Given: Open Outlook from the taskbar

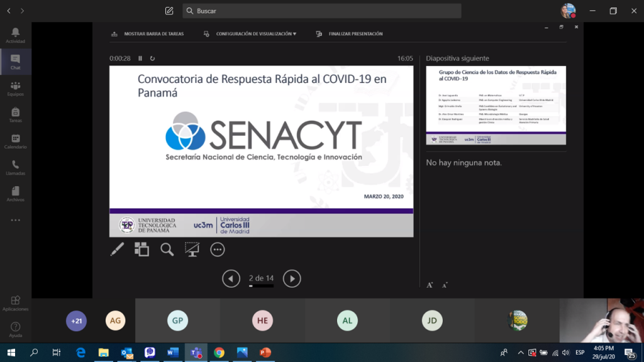Looking at the screenshot, I should [x=126, y=353].
